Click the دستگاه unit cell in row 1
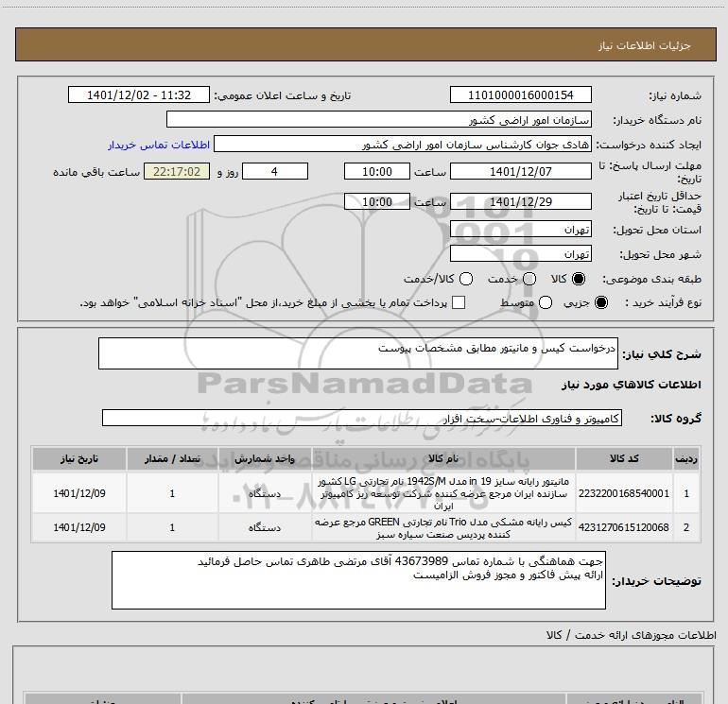Screen dimensions: 728x704 coord(265,493)
